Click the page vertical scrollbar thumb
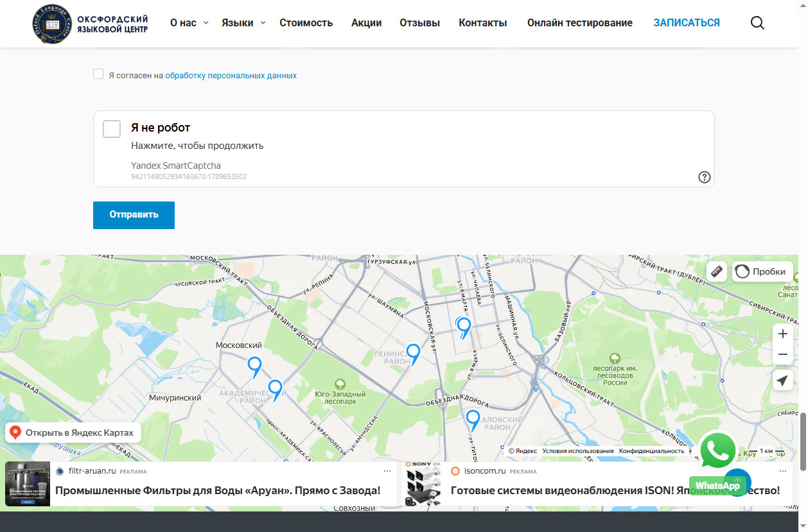This screenshot has width=808, height=532. [803, 442]
